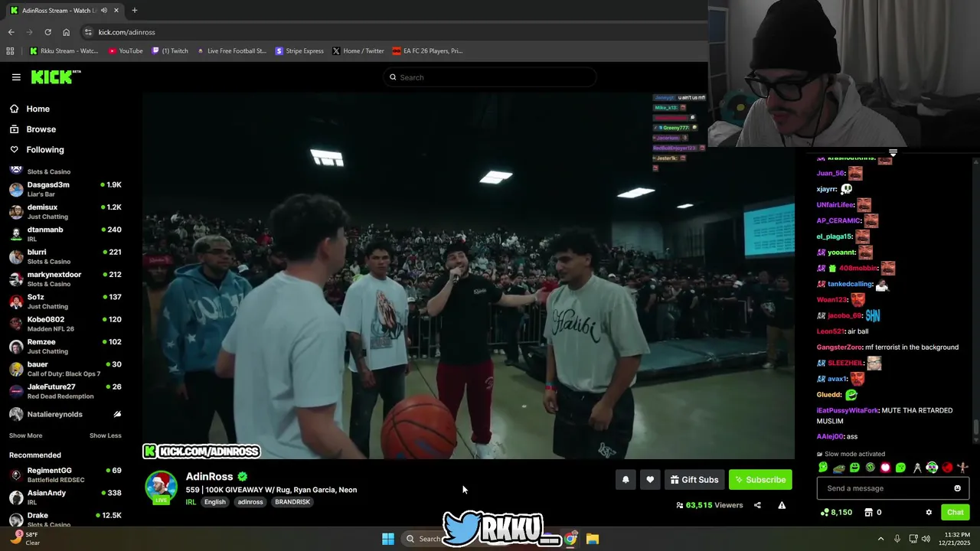
Task: Open the chat shop icon
Action: tap(869, 513)
